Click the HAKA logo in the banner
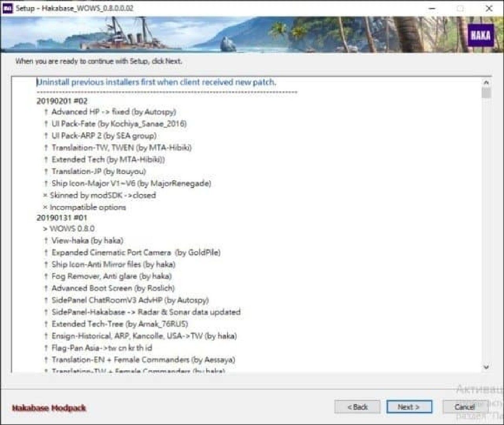Screen dimensions: 504x425 480,35
